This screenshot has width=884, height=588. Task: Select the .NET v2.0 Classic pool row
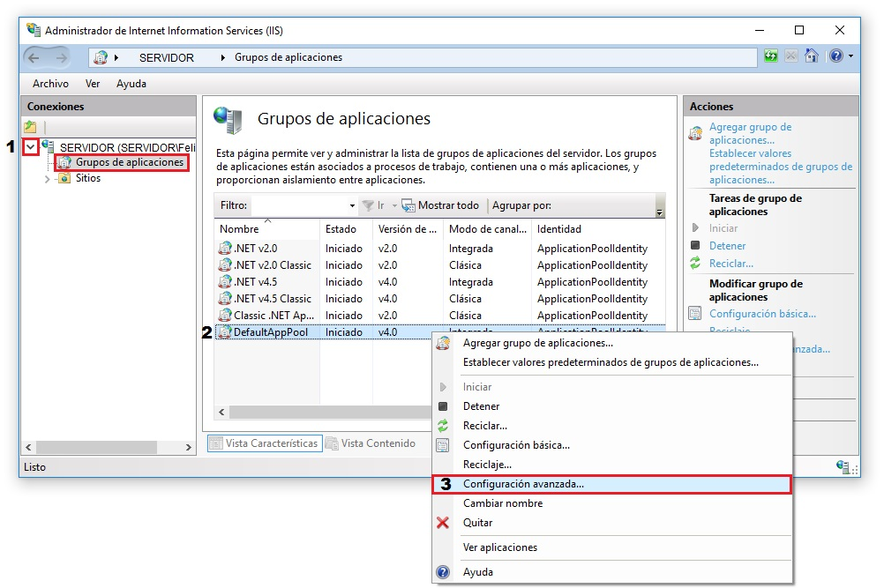(x=439, y=265)
